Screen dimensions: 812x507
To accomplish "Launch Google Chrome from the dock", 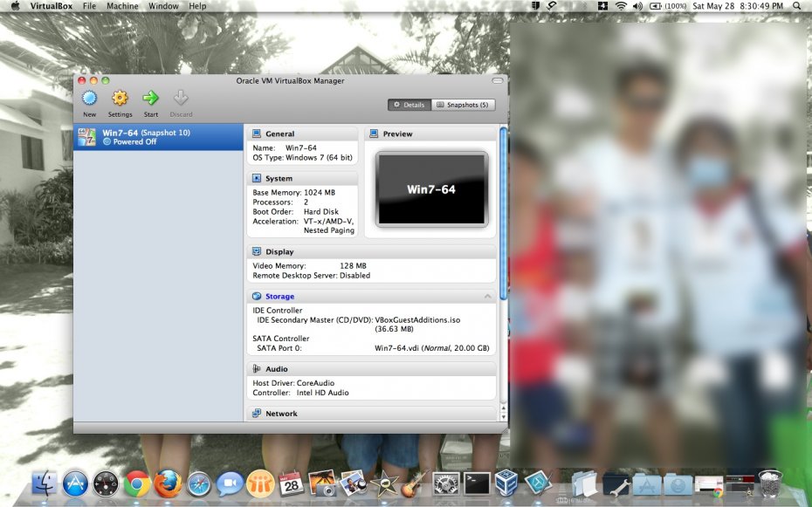I will pos(137,484).
